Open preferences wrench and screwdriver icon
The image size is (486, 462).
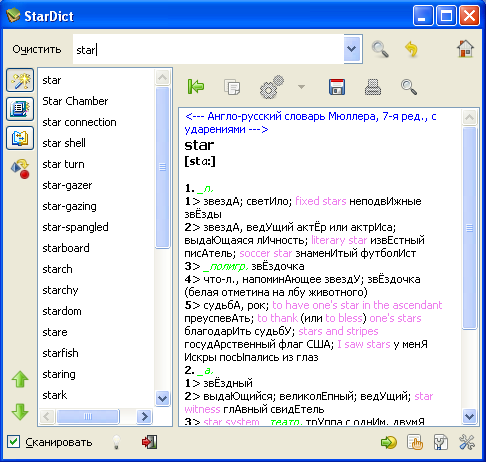[467, 442]
